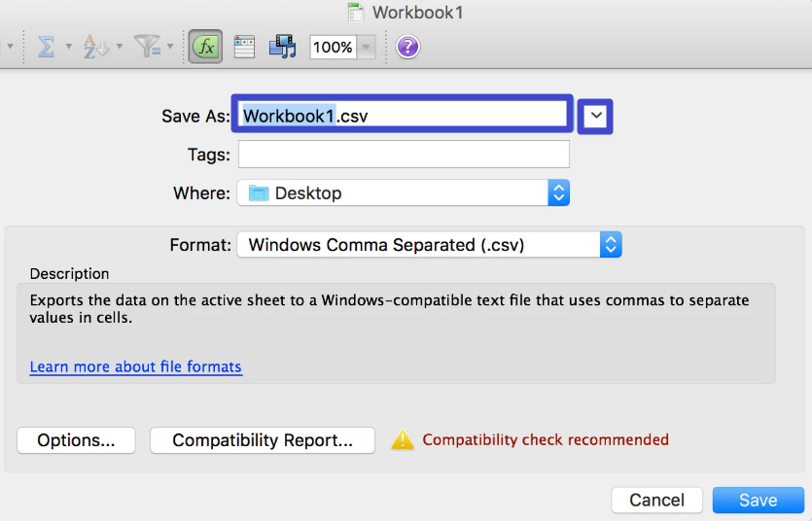This screenshot has height=521, width=812.
Task: Toggle the fx Formula Builder button
Action: click(x=205, y=47)
